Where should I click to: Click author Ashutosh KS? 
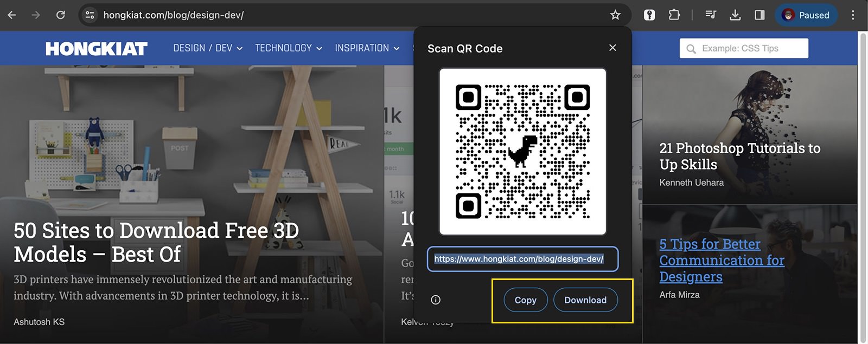pyautogui.click(x=39, y=322)
